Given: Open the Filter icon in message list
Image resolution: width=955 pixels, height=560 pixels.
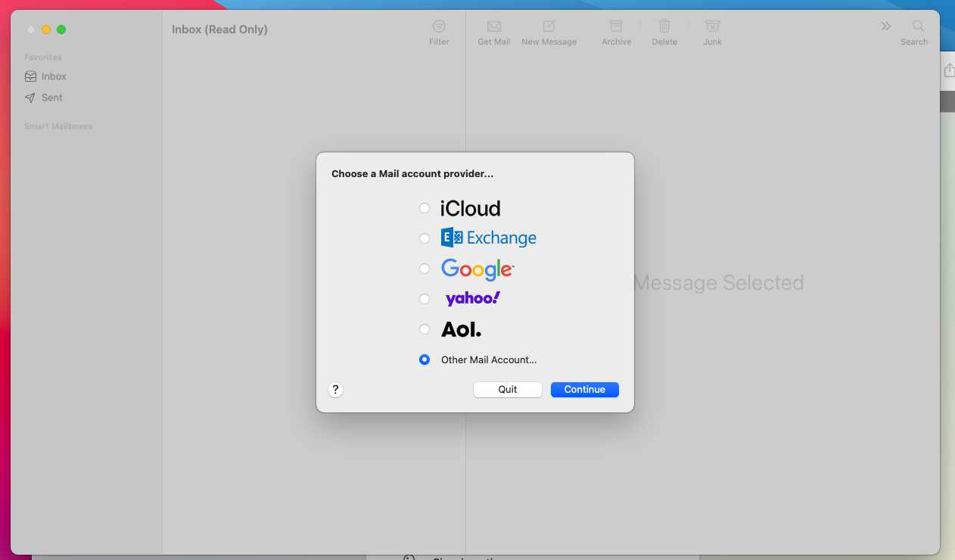Looking at the screenshot, I should coord(439,26).
